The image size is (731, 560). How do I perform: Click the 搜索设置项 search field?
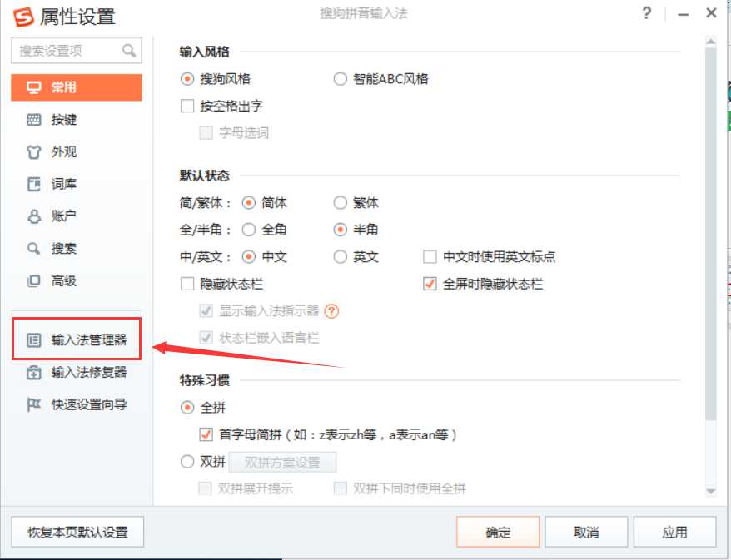pos(77,50)
